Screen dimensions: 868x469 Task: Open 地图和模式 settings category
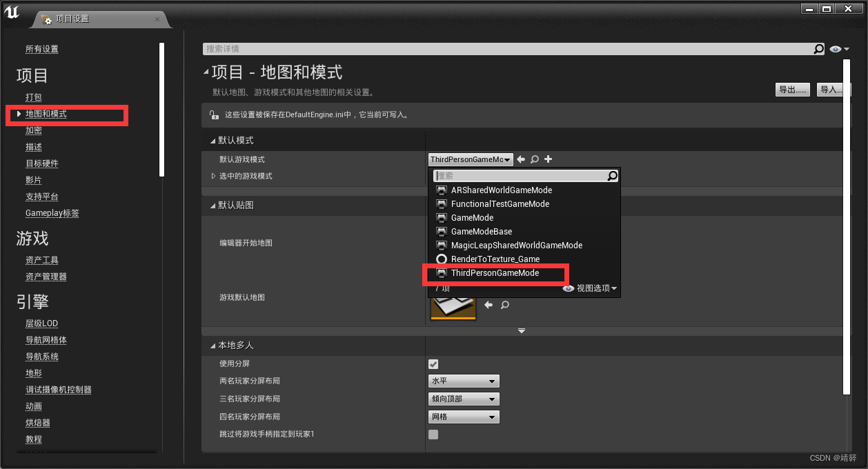46,114
